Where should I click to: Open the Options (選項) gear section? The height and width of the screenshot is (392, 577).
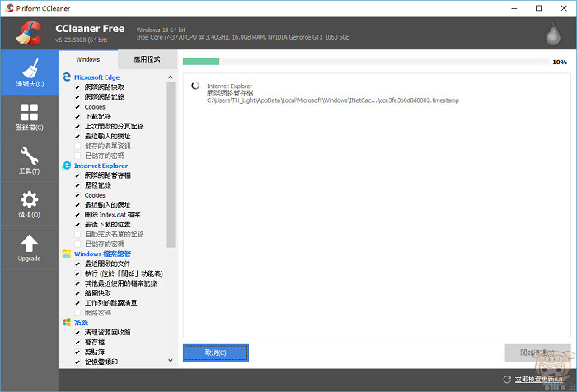pos(30,204)
